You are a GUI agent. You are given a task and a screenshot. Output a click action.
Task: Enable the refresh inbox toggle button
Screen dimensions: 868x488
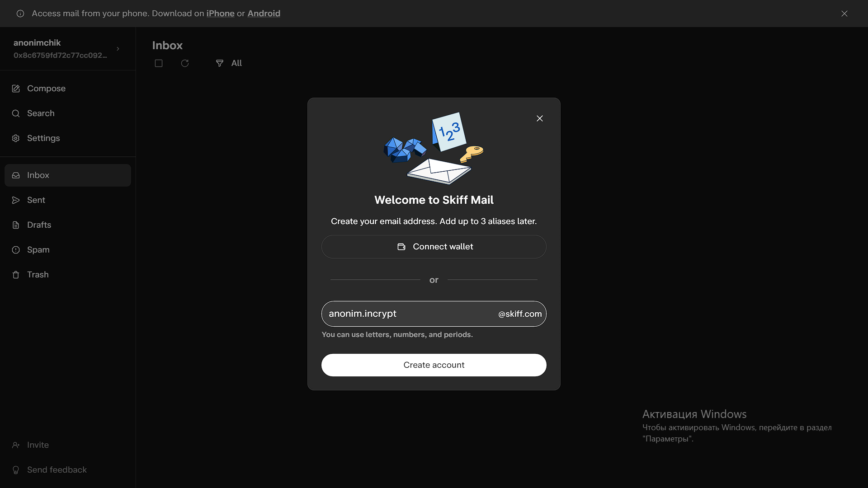[185, 63]
